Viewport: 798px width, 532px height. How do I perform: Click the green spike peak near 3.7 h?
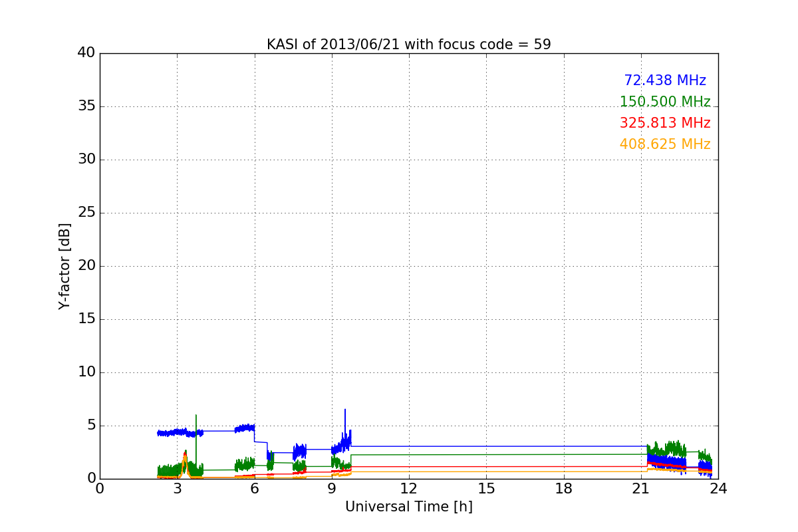[196, 415]
